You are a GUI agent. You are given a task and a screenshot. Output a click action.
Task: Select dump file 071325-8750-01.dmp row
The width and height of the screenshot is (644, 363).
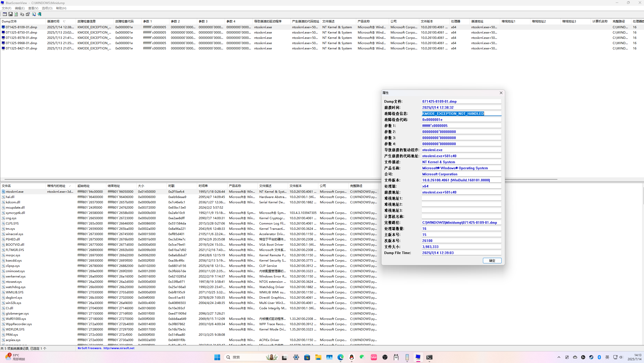coord(21,33)
